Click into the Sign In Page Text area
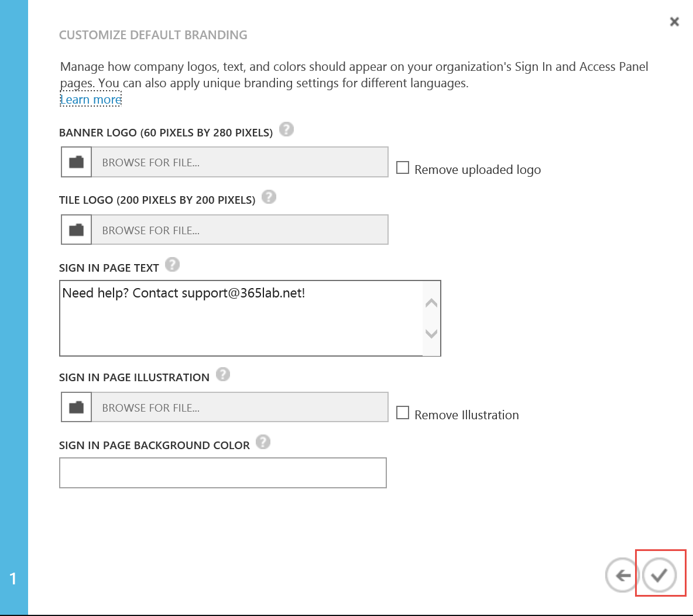Viewport: 693px width, 616px height. (x=241, y=318)
